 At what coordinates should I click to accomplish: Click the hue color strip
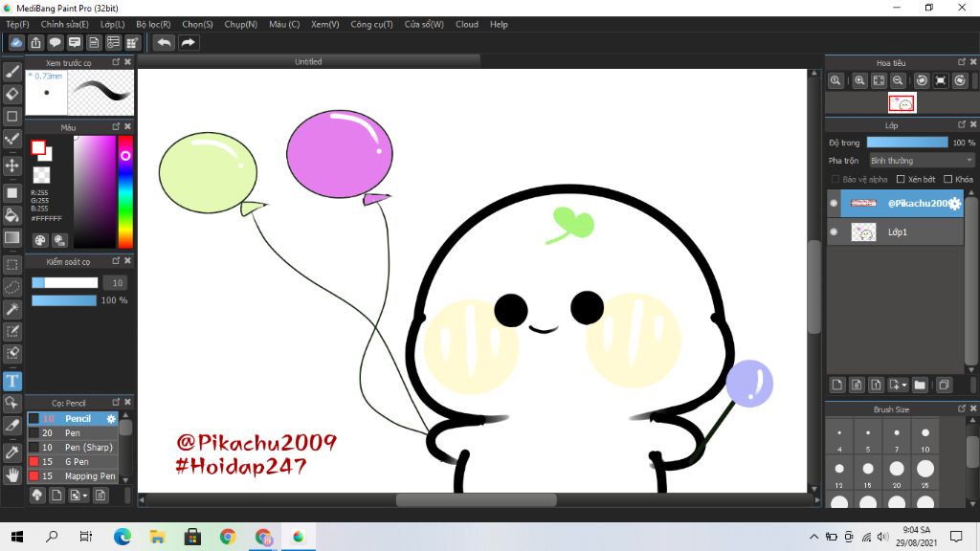(x=125, y=191)
